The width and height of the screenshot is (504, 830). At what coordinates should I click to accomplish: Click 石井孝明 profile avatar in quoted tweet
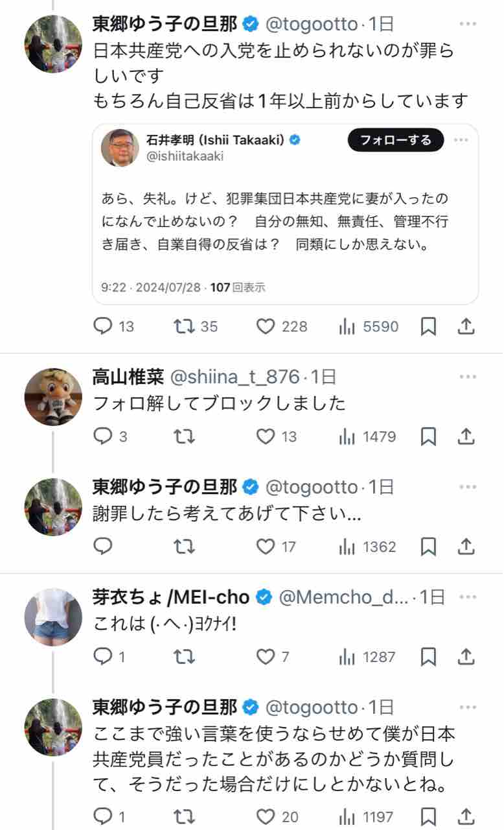pos(120,148)
